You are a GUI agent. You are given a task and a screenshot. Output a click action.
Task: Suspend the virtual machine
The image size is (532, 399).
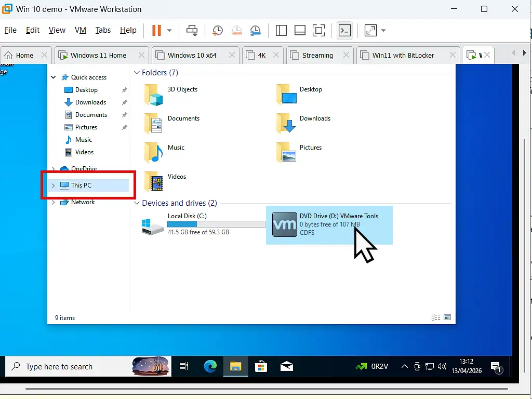157,30
